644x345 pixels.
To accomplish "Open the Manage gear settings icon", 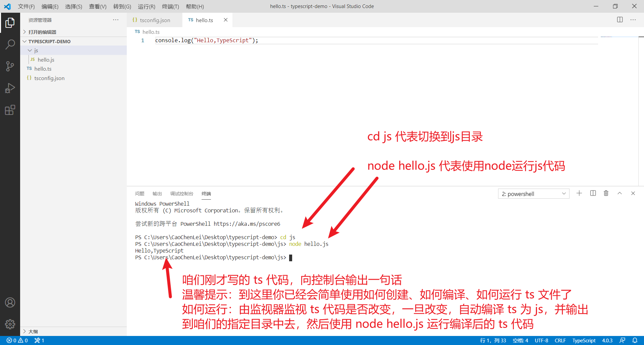I will point(10,324).
